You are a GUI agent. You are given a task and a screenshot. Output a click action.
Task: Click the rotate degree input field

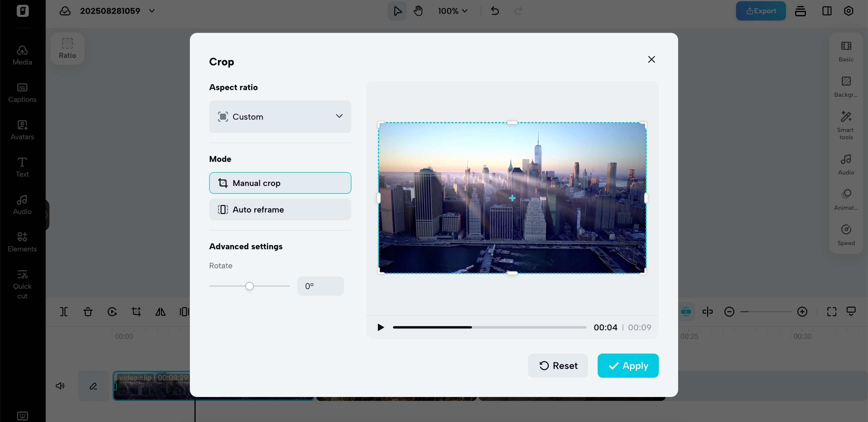320,286
